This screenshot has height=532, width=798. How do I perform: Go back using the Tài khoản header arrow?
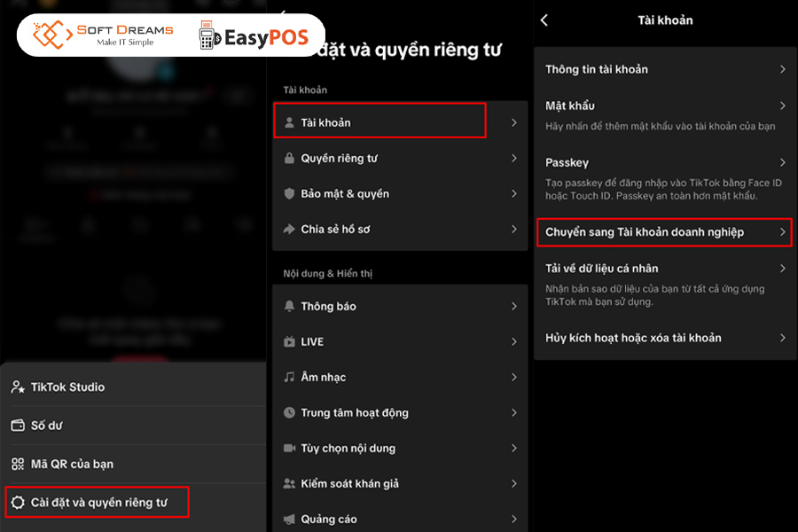click(544, 20)
